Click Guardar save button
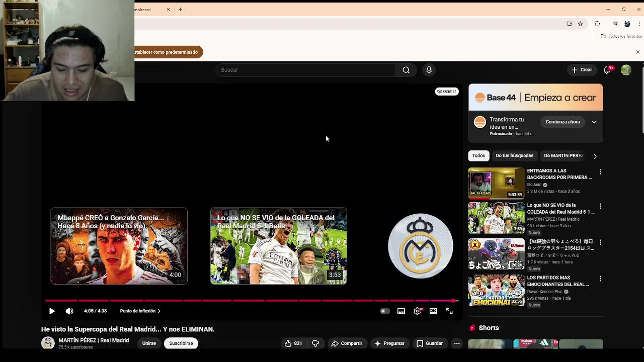This screenshot has width=644, height=362. (430, 343)
